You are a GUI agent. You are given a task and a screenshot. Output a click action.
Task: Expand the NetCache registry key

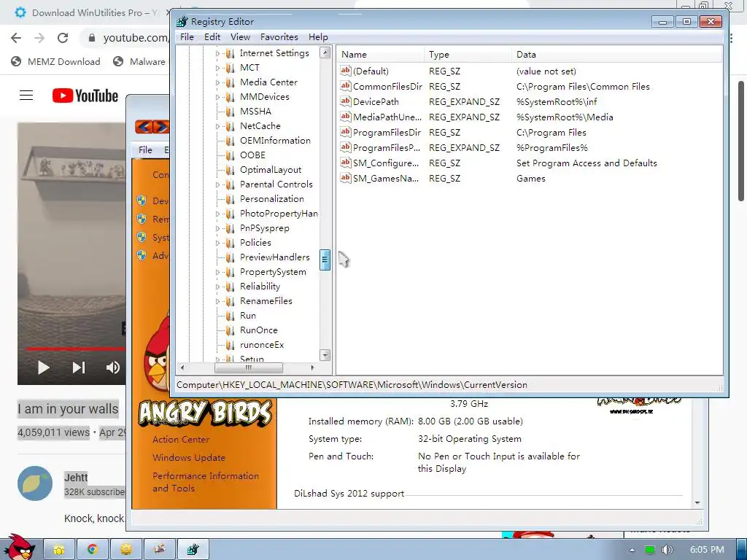tap(217, 126)
